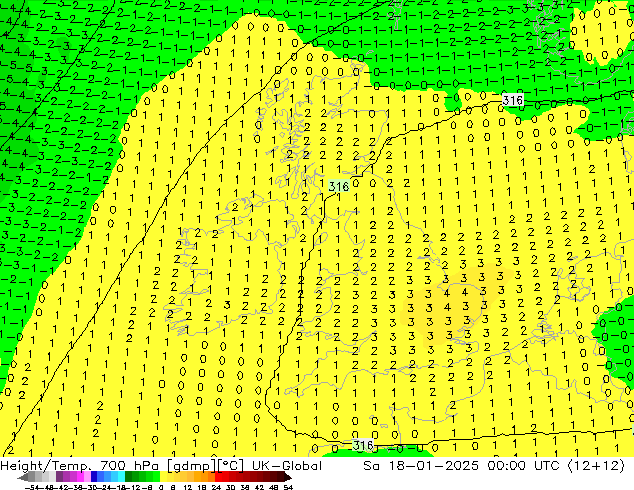Click the cyan swatch in the legend
Image resolution: width=634 pixels, height=490 pixels.
pos(121,477)
